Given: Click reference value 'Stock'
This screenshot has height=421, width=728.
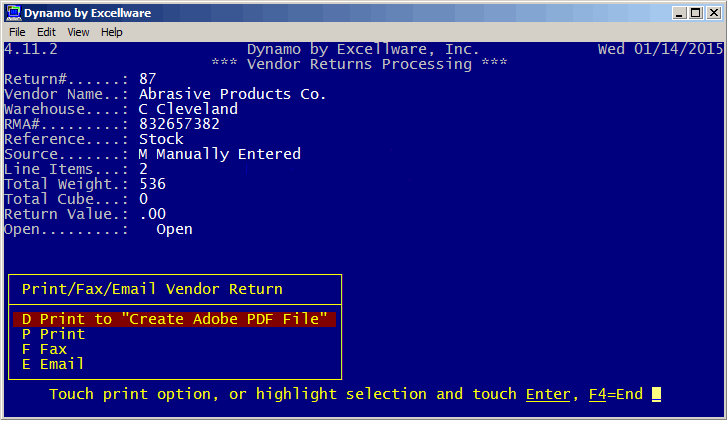Looking at the screenshot, I should pyautogui.click(x=161, y=139).
